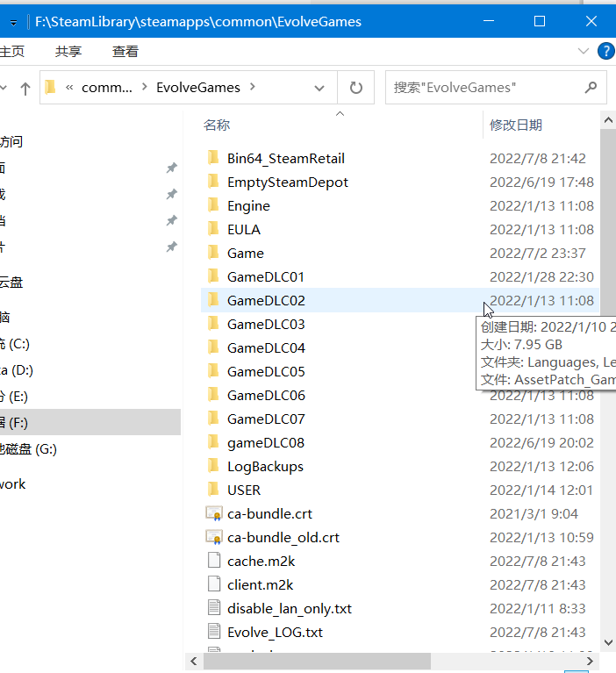This screenshot has width=616, height=673.
Task: Sort by the 修改日期 column header
Action: tap(516, 125)
